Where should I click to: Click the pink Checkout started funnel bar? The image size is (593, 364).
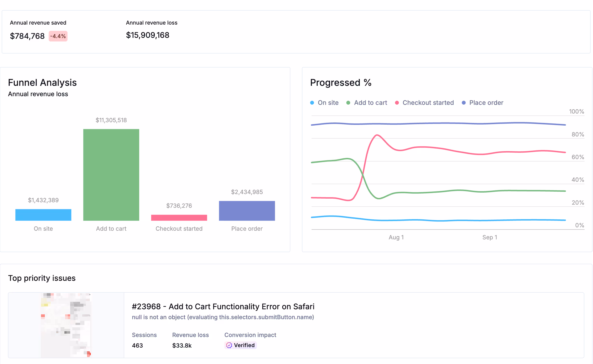(x=179, y=218)
